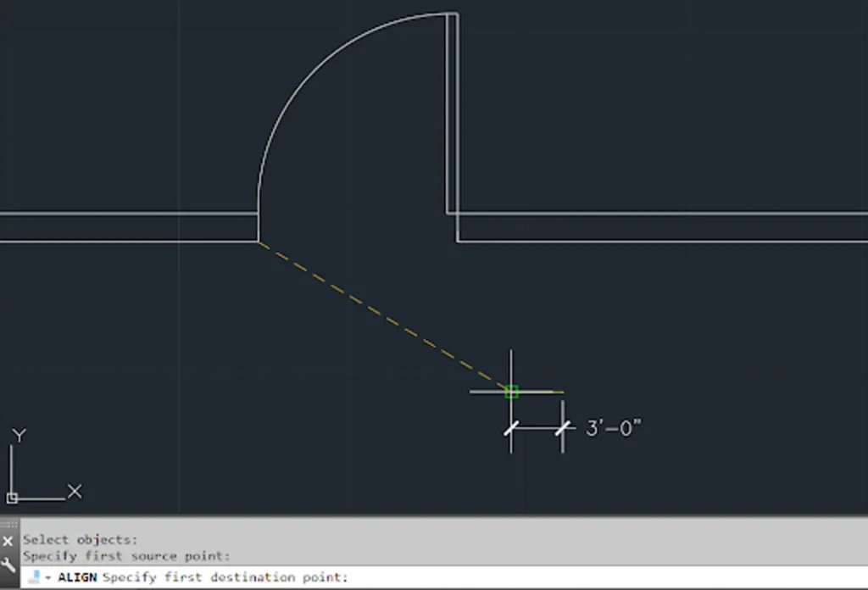The width and height of the screenshot is (868, 590).
Task: Open command line customize wrench menu
Action: click(8, 565)
